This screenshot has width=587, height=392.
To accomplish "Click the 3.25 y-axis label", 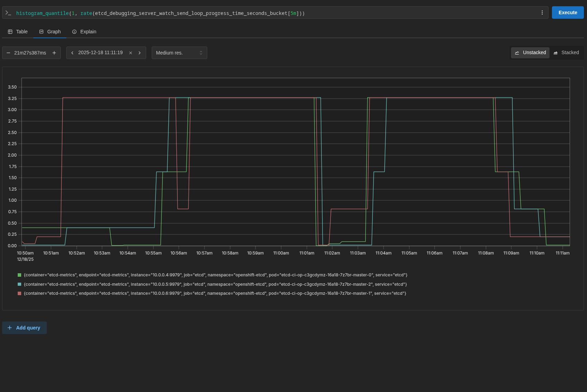I will pos(12,99).
